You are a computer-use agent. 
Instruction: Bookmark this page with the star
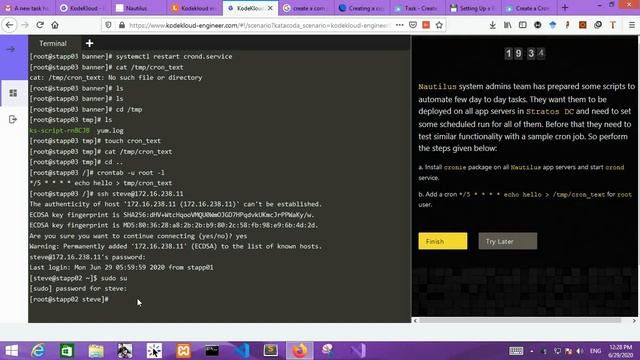tap(439, 25)
